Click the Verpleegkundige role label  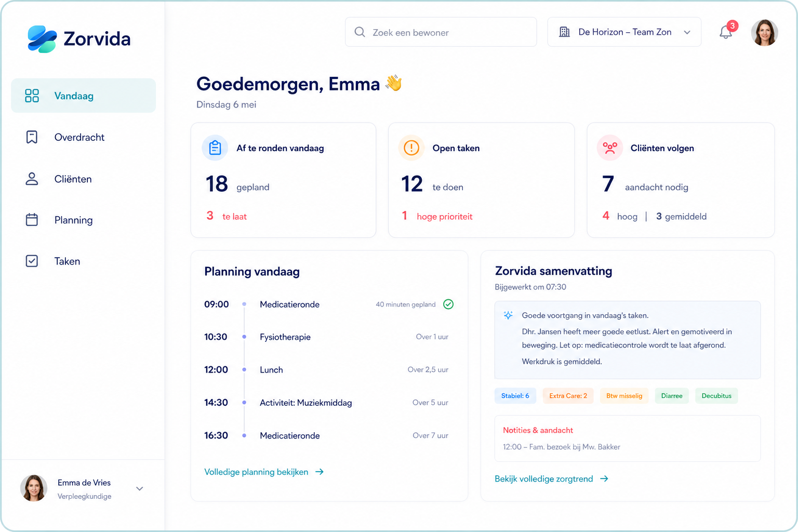[84, 496]
